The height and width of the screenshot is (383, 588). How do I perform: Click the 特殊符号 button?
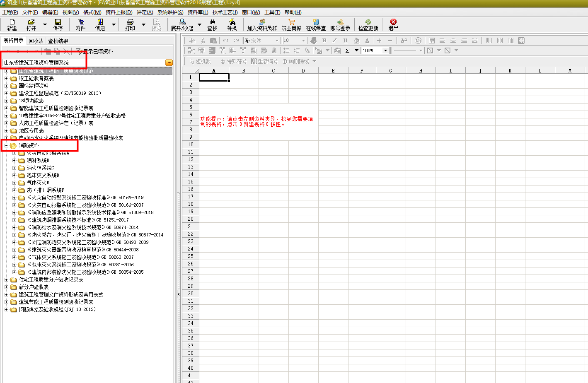tap(233, 61)
